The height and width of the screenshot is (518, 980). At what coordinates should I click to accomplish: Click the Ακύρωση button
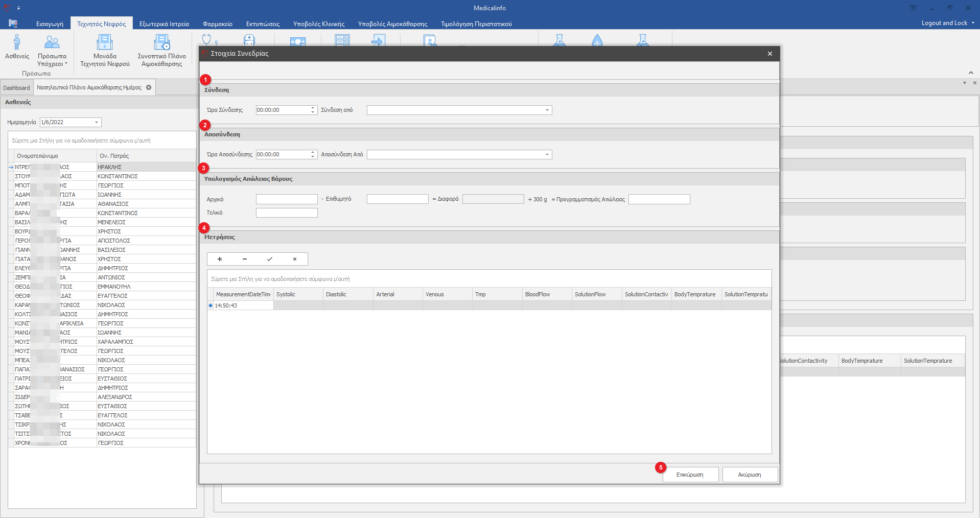coord(750,475)
